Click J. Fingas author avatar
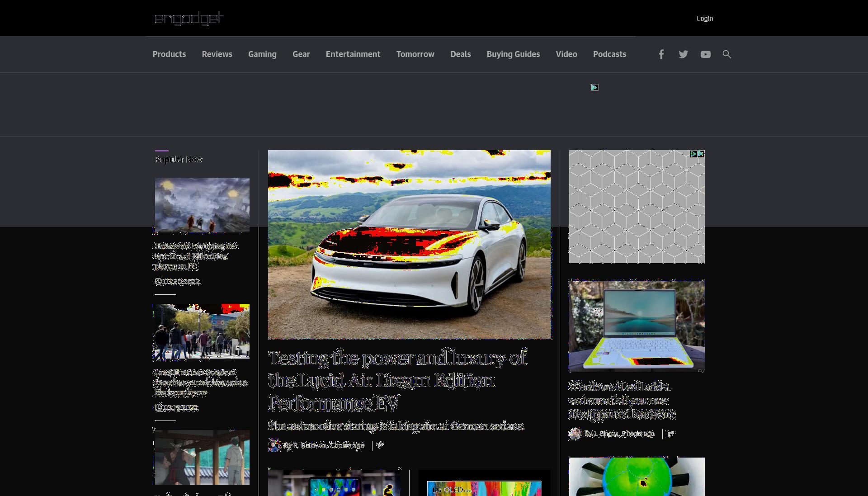The image size is (868, 496). click(x=575, y=434)
